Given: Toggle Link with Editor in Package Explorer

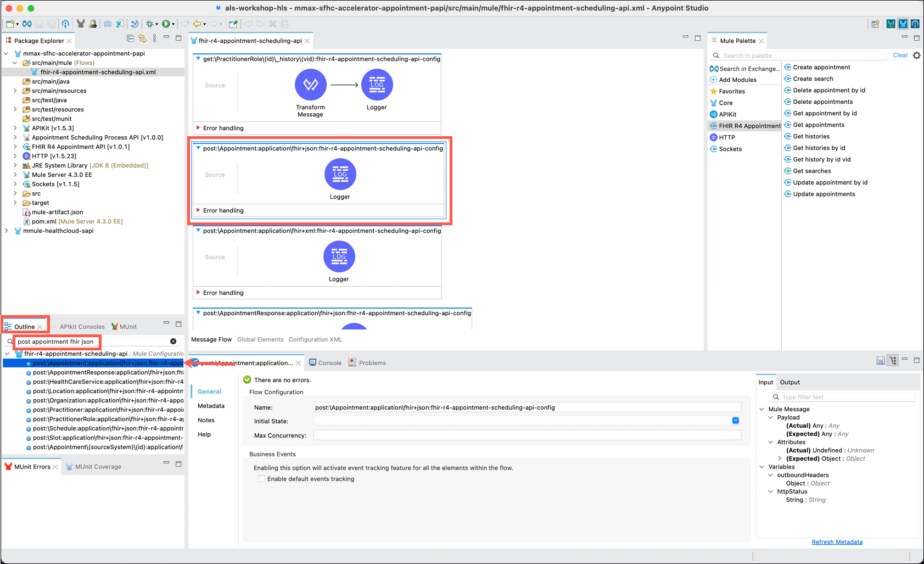Looking at the screenshot, I should [142, 38].
